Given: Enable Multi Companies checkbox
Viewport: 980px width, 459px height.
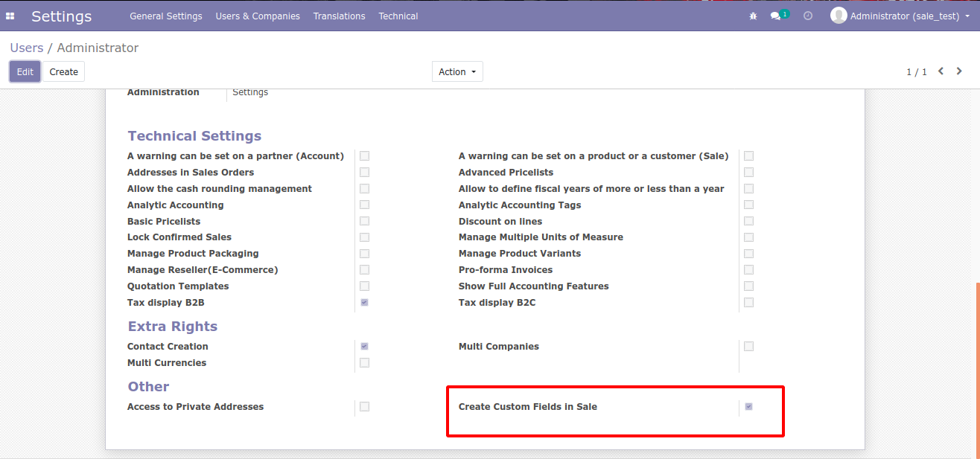Looking at the screenshot, I should 748,347.
